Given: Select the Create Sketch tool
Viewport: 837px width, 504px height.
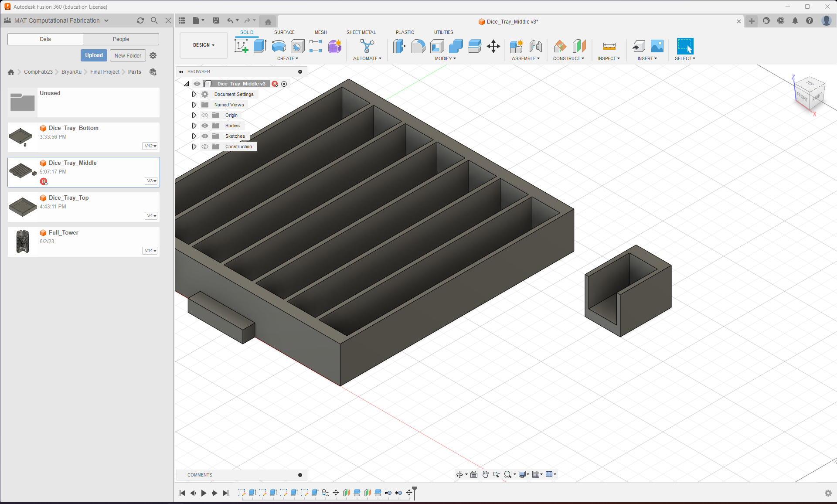Looking at the screenshot, I should coord(241,47).
